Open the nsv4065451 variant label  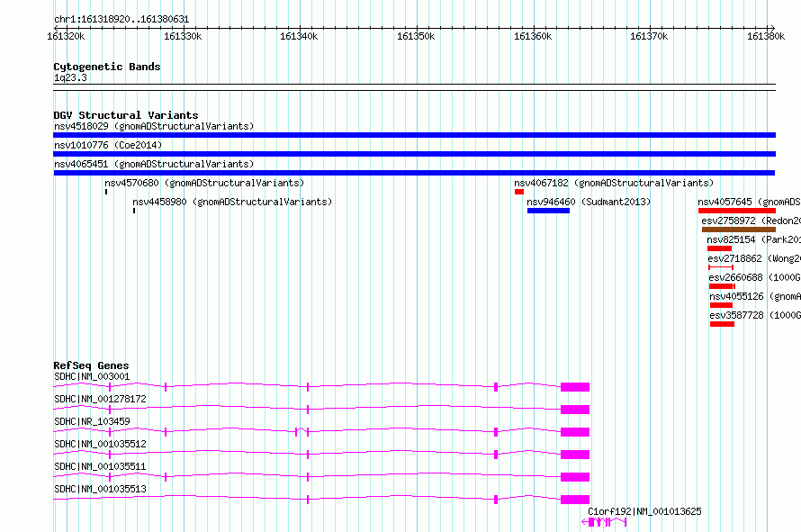coord(154,164)
